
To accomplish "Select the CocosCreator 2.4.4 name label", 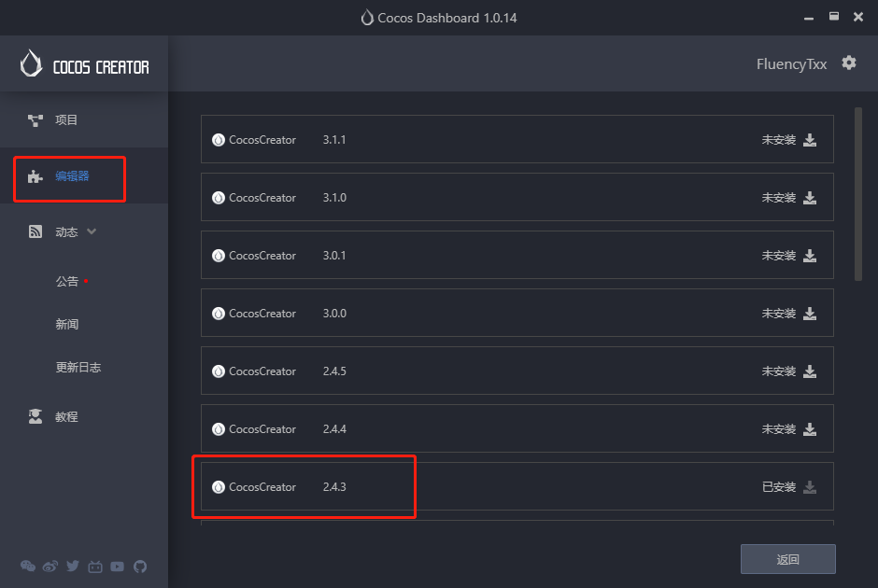I will (x=262, y=429).
